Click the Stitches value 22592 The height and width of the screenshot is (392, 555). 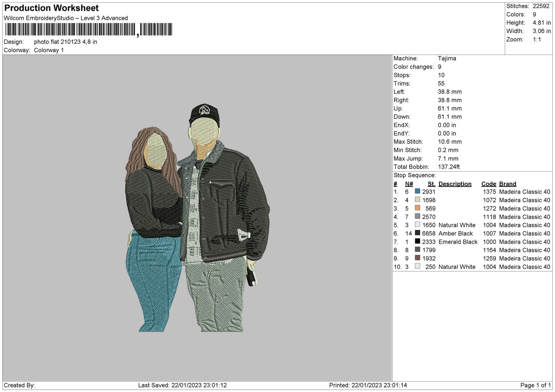[541, 6]
